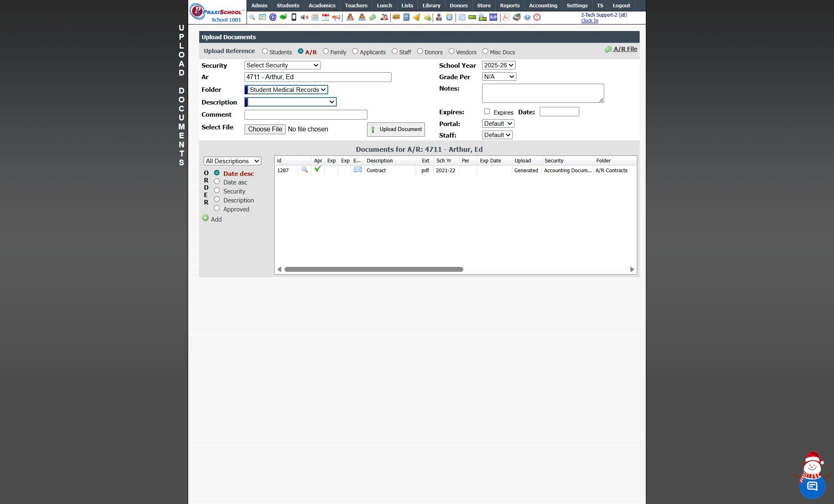Tick the Expires checkbox

pyautogui.click(x=487, y=111)
